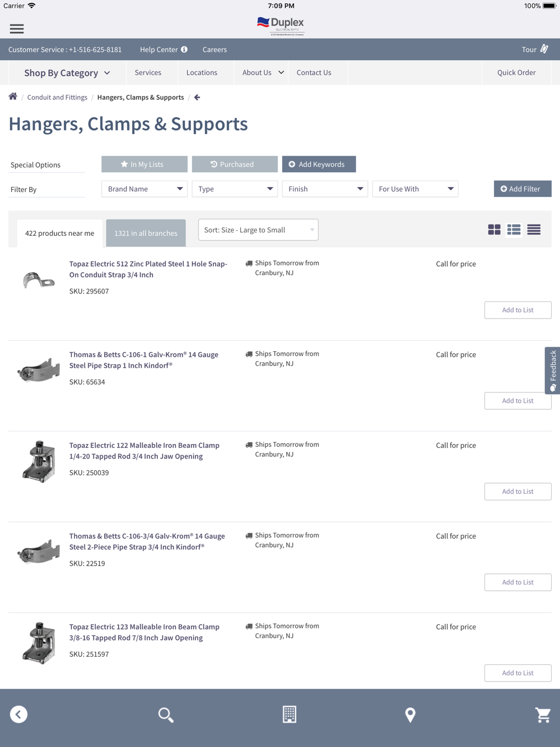
Task: Click the breadcrumb back arrow
Action: (197, 97)
